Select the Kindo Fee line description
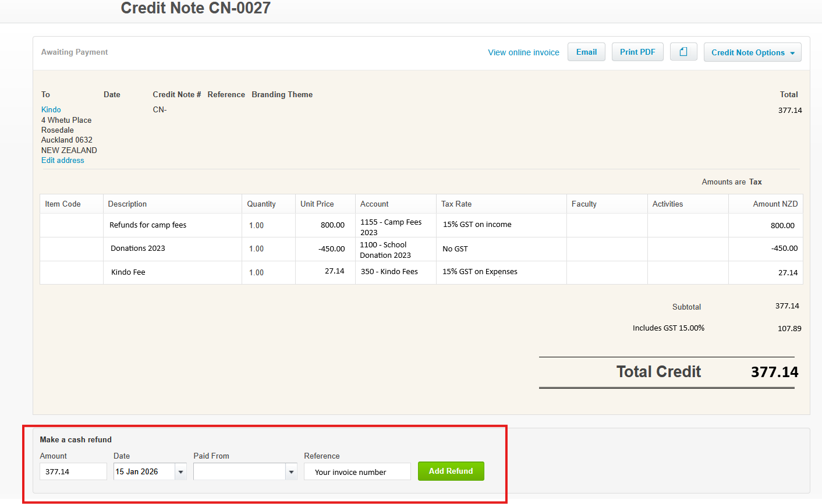 pos(128,272)
